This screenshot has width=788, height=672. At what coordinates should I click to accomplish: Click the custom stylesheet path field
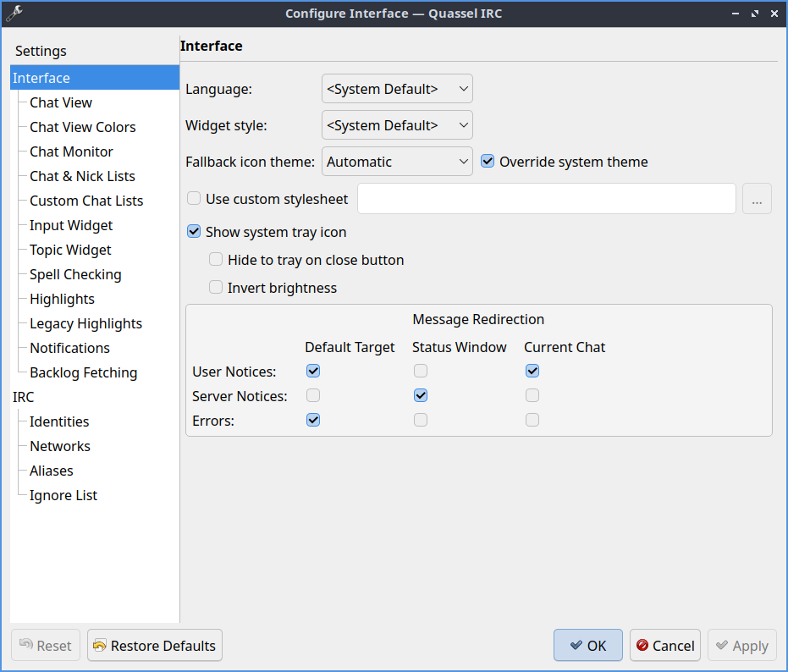tap(546, 199)
